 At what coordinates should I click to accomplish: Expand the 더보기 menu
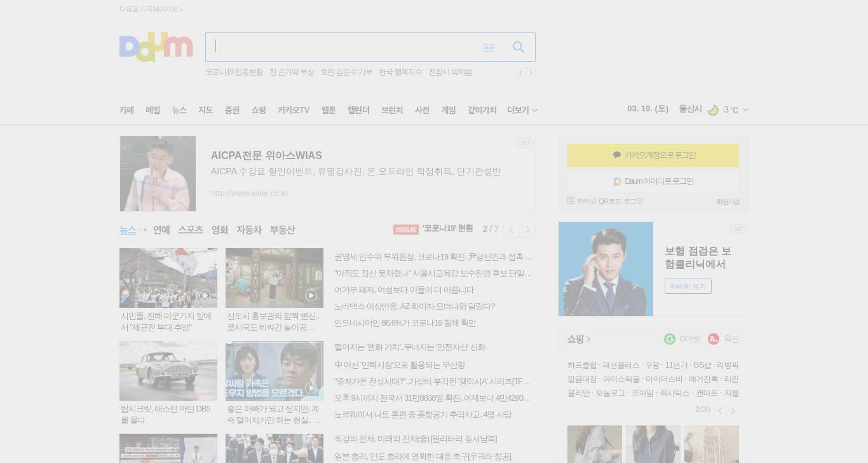coord(522,110)
